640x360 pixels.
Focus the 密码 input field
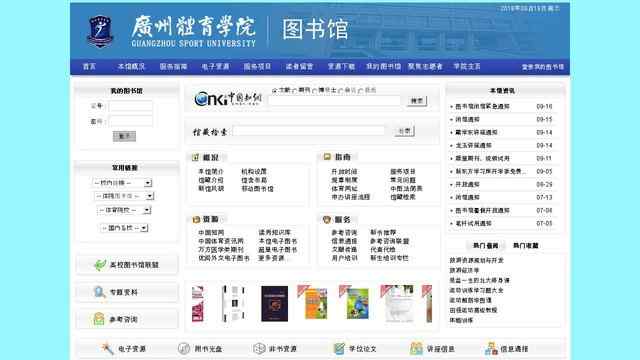click(131, 121)
